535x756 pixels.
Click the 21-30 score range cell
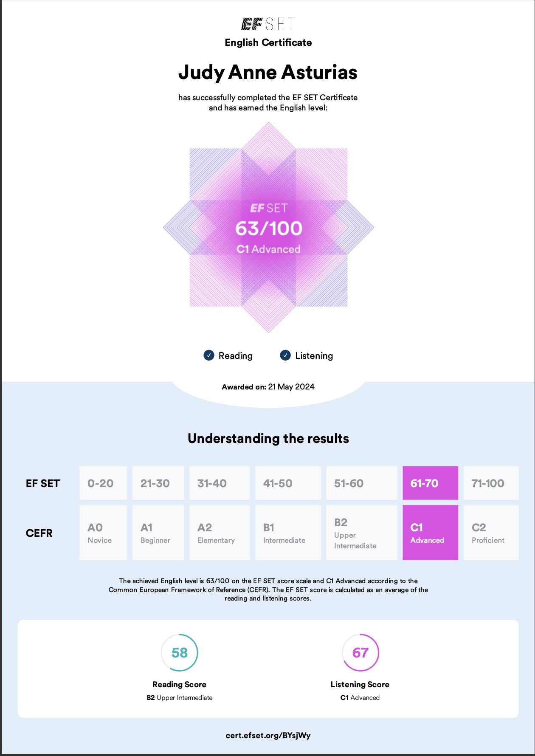click(158, 483)
